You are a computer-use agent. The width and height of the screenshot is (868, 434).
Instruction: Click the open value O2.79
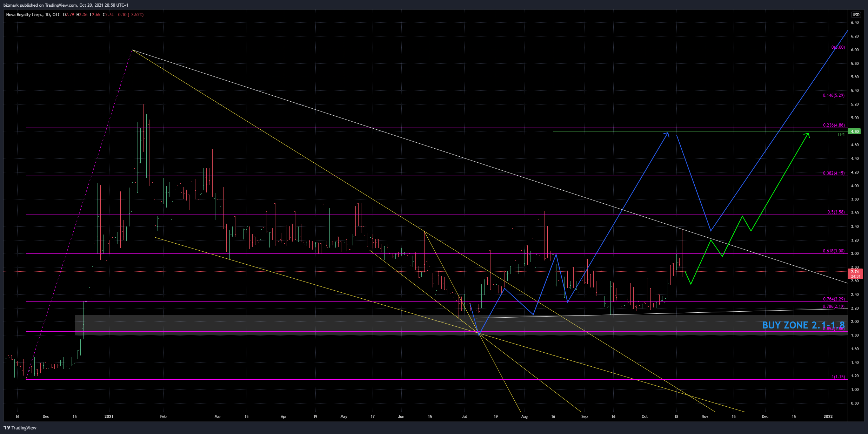68,15
